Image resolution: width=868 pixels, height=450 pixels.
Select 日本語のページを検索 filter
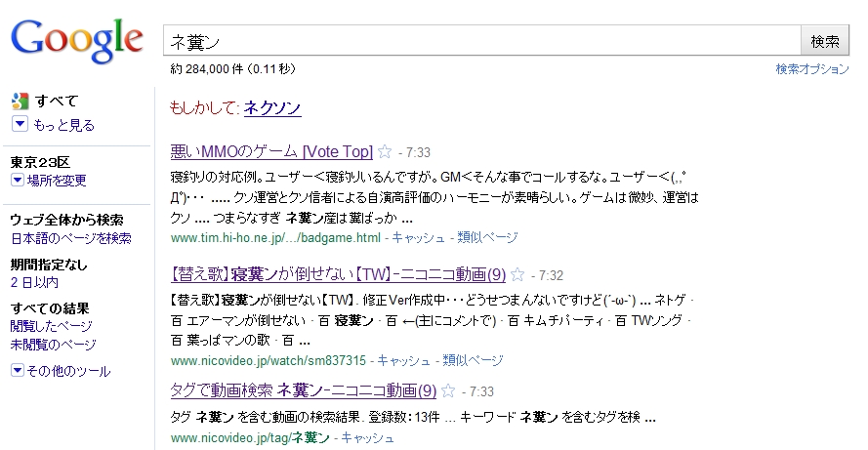click(71, 238)
